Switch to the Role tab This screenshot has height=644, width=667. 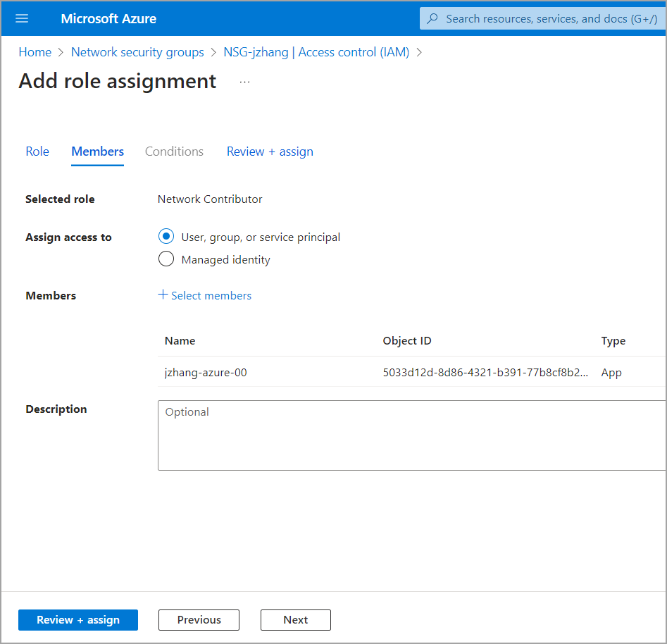coord(37,151)
